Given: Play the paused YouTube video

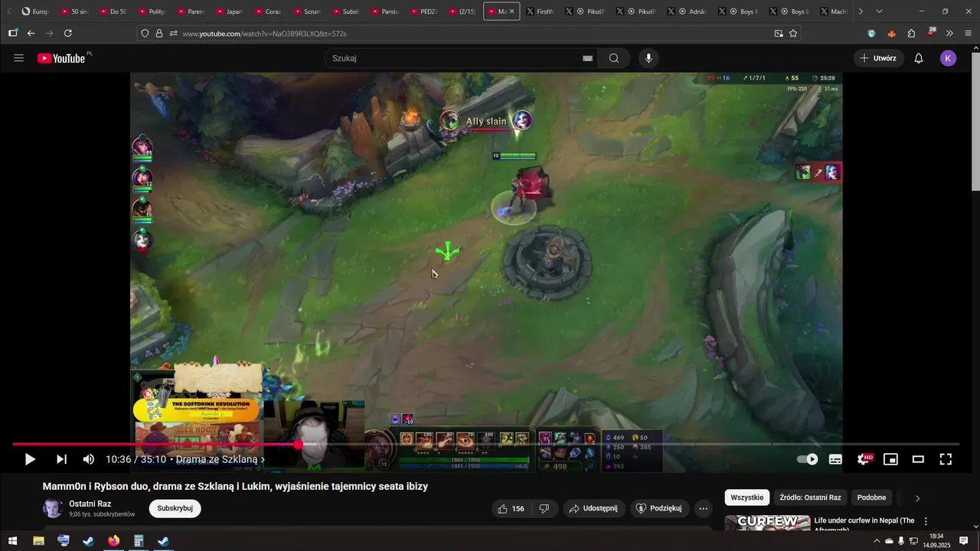Looking at the screenshot, I should tap(30, 459).
